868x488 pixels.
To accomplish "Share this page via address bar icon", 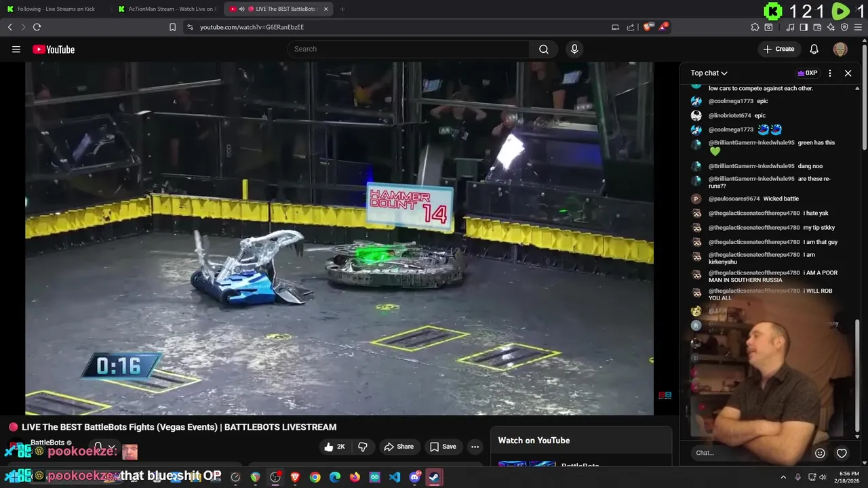I will pyautogui.click(x=631, y=27).
